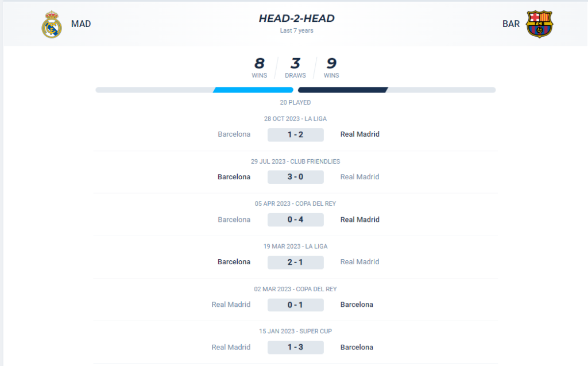The height and width of the screenshot is (366, 588).
Task: Select the MAD team abbreviation
Action: [x=81, y=24]
